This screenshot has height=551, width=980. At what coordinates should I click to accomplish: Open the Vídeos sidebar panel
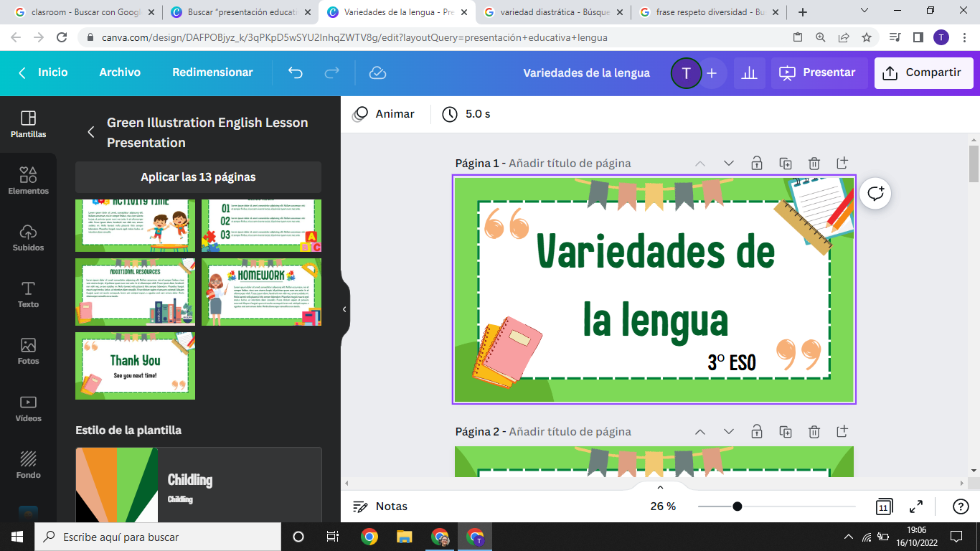[x=28, y=408]
